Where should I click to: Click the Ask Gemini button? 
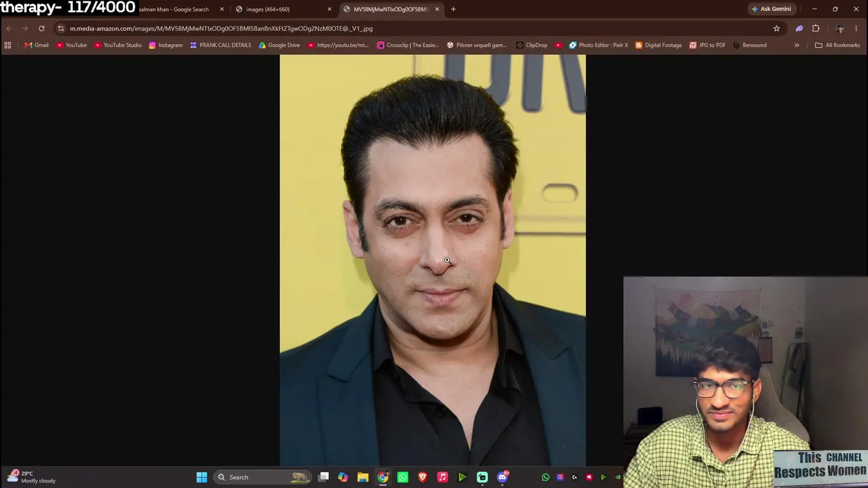(x=771, y=9)
